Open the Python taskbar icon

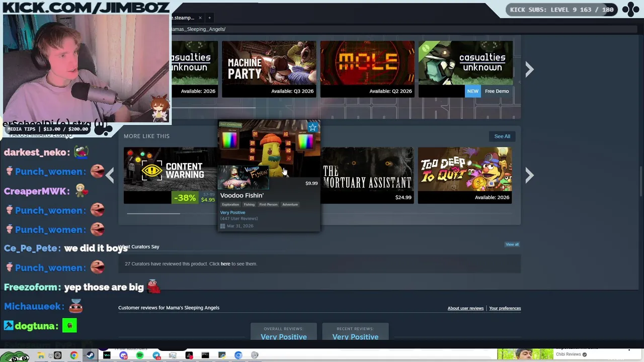222,355
